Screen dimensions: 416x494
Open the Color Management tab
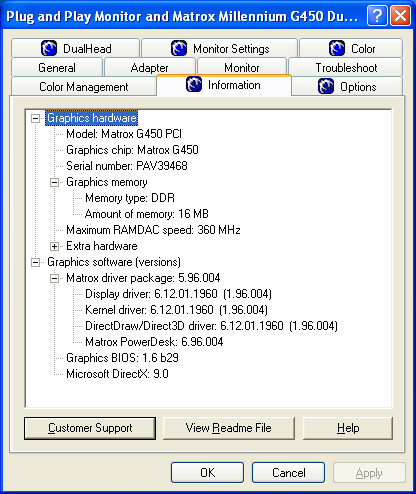click(84, 87)
